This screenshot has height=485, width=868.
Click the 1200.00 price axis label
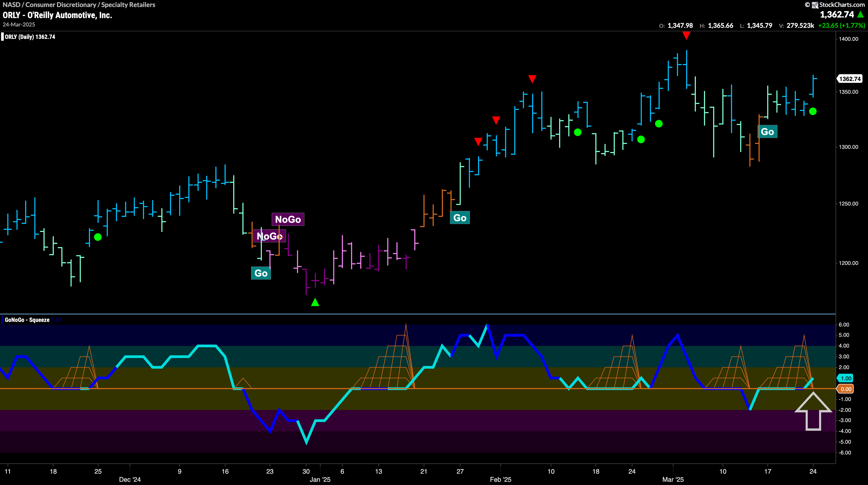(x=849, y=263)
